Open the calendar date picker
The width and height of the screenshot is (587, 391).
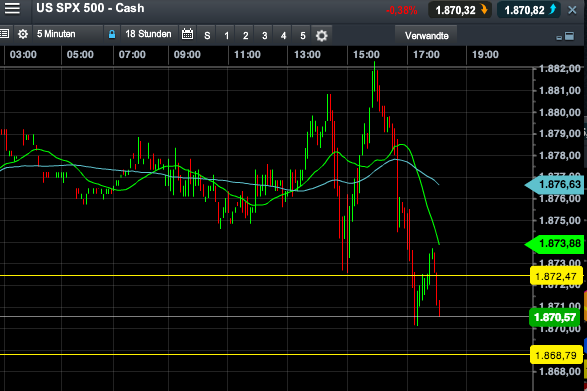coord(187,34)
